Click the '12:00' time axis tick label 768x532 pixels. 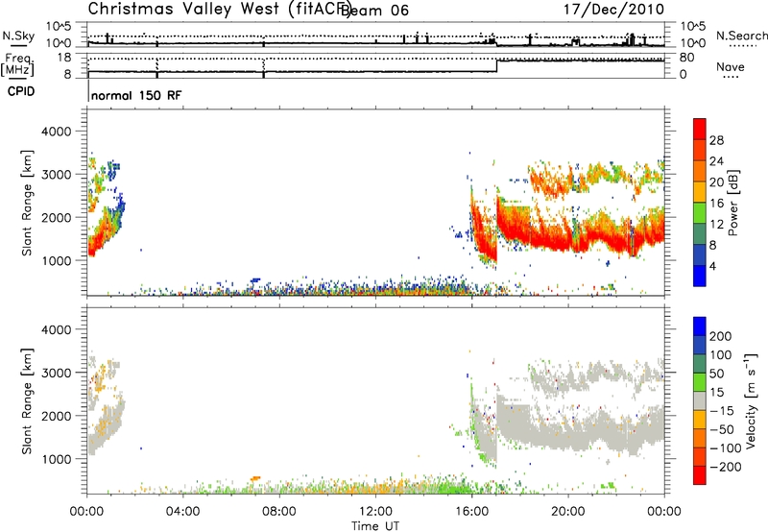pos(375,512)
